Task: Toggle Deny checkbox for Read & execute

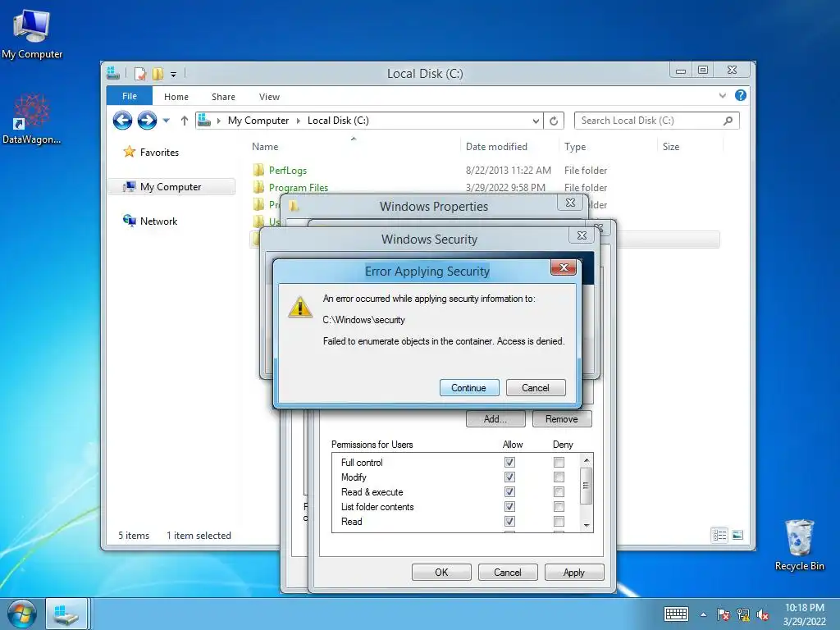Action: point(559,492)
